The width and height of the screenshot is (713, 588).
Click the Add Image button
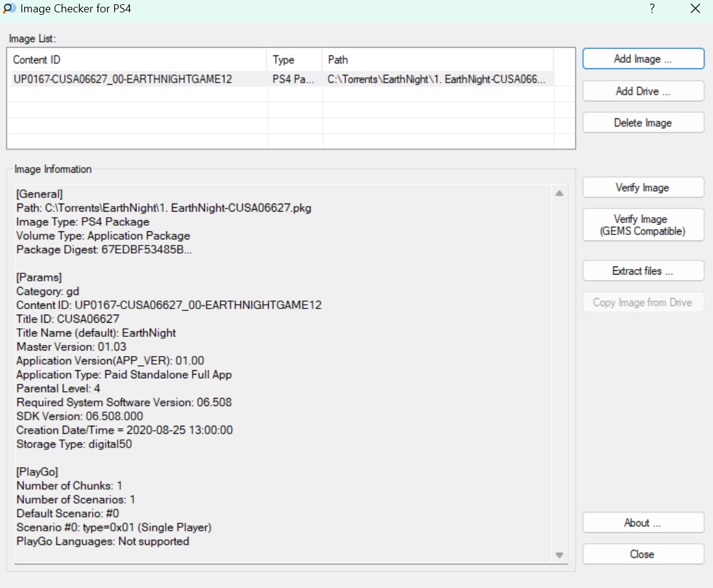coord(643,59)
